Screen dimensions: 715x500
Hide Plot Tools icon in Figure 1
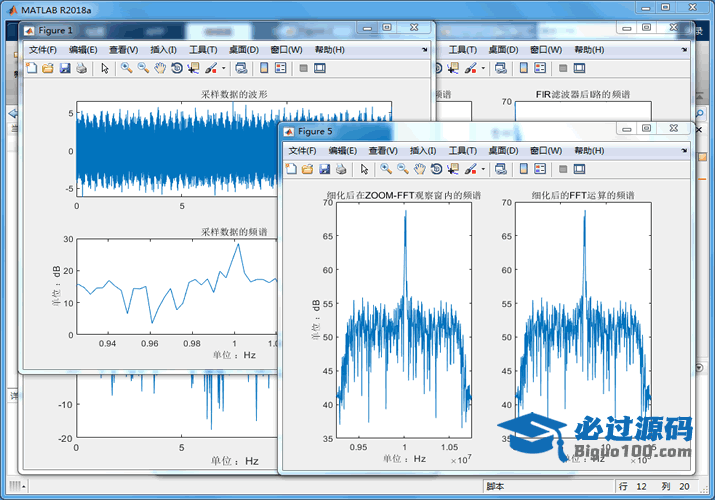(x=304, y=68)
